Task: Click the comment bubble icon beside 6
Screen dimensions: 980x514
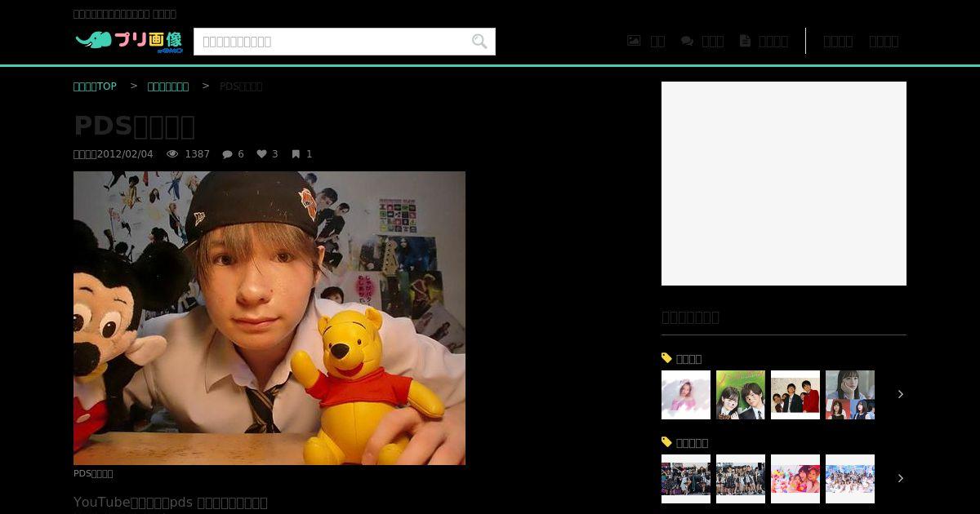Action: (227, 154)
